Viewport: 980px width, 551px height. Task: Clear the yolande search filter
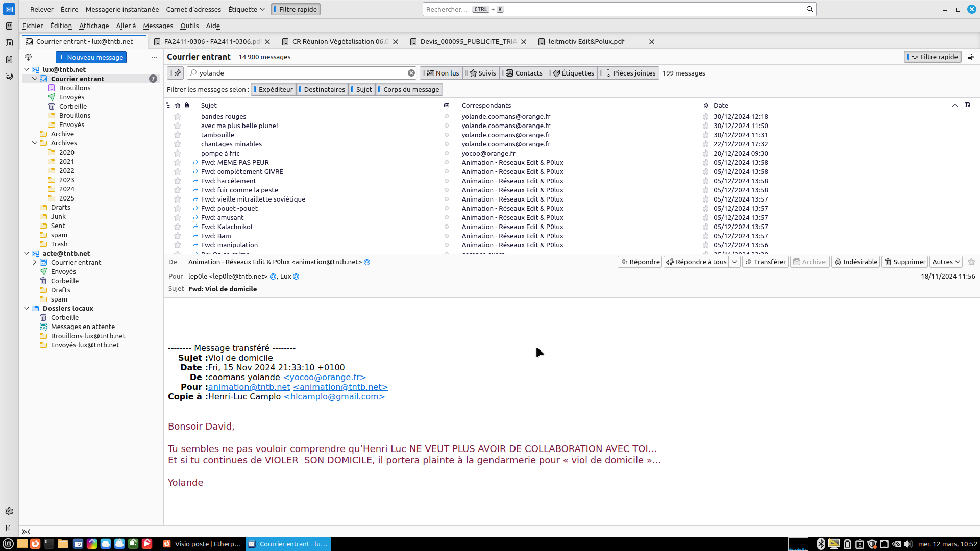coord(411,73)
